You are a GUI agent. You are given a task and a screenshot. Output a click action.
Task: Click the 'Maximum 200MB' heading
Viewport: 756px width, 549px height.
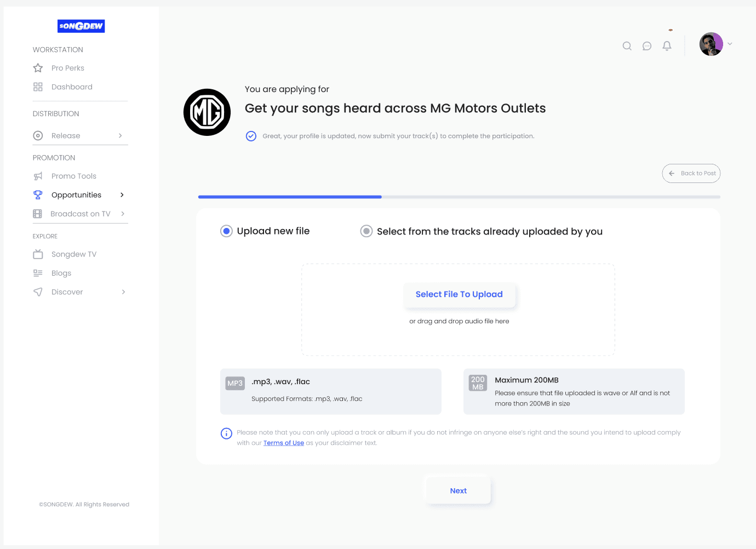(526, 380)
